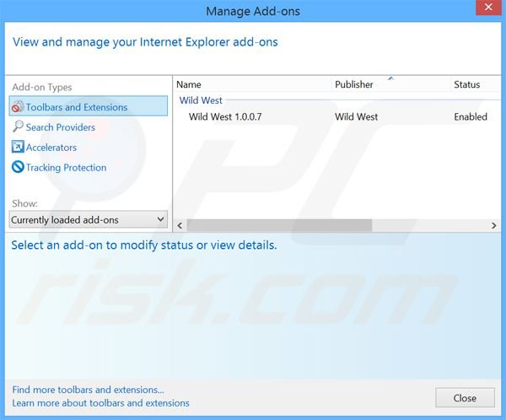The width and height of the screenshot is (506, 420).
Task: Click the horizontal scrollbar right arrow
Action: (494, 225)
